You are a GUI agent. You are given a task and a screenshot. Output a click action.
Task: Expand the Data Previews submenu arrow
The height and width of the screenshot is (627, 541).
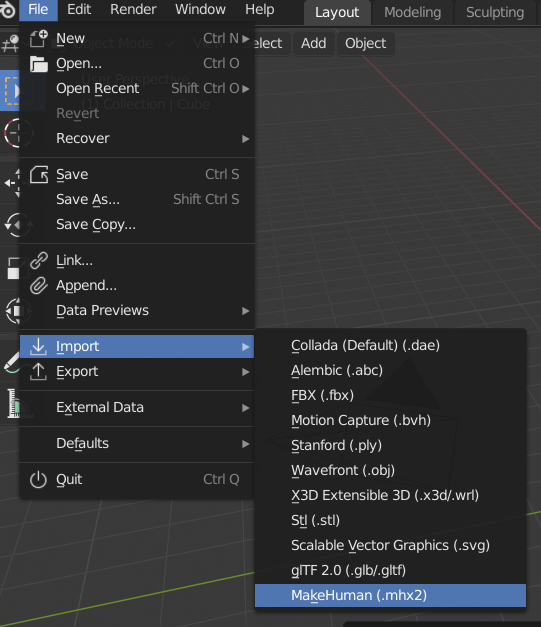pyautogui.click(x=246, y=311)
